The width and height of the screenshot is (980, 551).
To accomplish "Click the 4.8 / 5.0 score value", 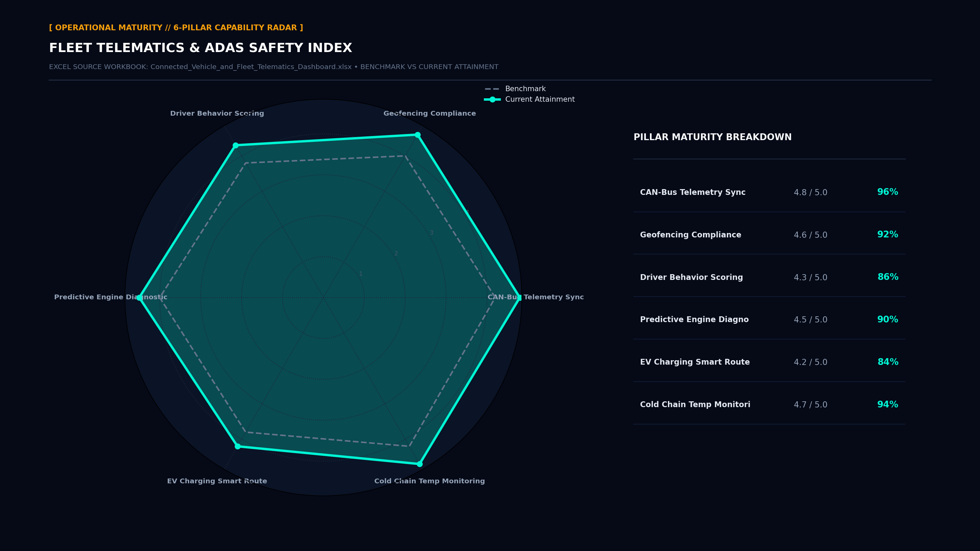I will click(811, 193).
